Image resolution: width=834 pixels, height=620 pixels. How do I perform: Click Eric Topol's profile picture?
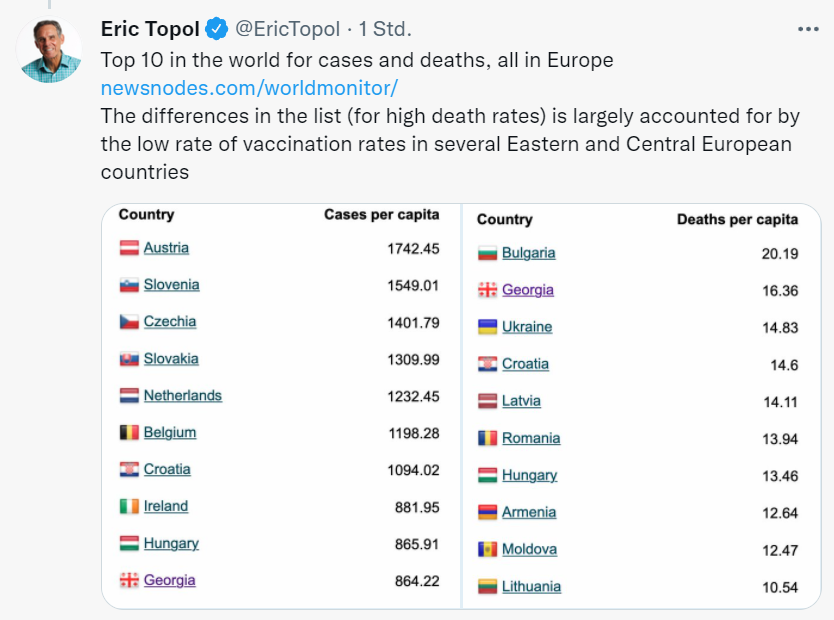[49, 50]
